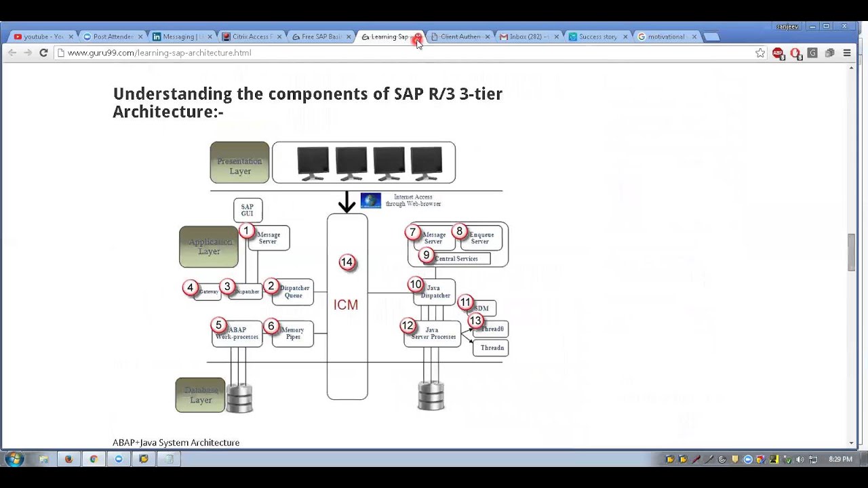Click the vertical scrollbar thumb
Image resolution: width=868 pixels, height=488 pixels.
tap(852, 252)
